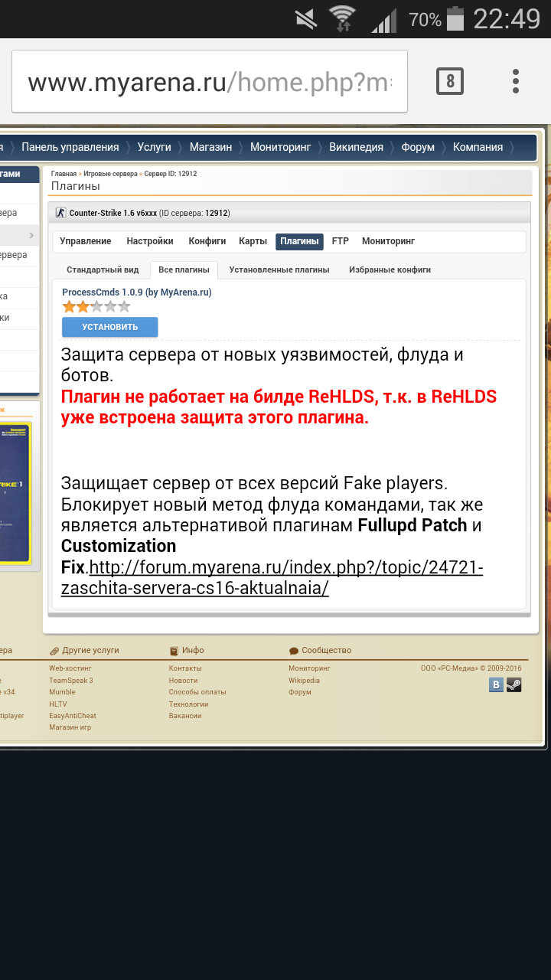Screen dimensions: 551x980
Task: Open Мониторинг in top navigation bar
Action: click(x=280, y=147)
